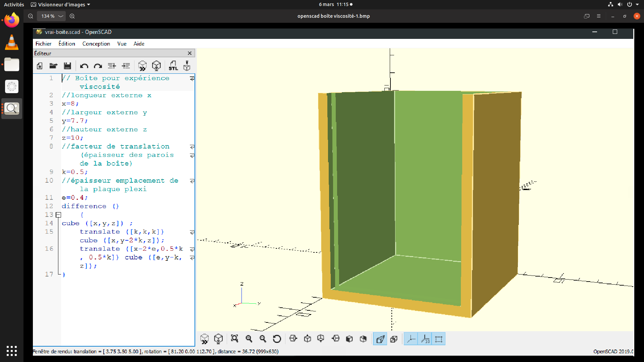Click the Send to 3D printer icon

(x=187, y=66)
